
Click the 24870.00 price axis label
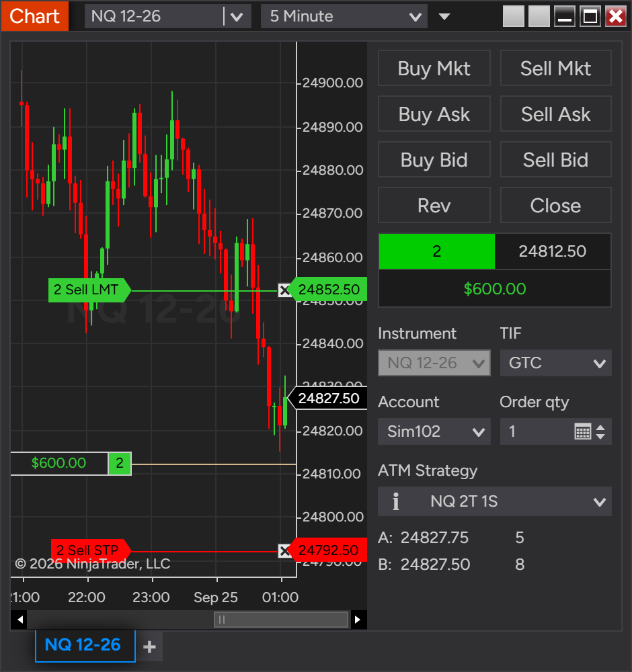333,213
